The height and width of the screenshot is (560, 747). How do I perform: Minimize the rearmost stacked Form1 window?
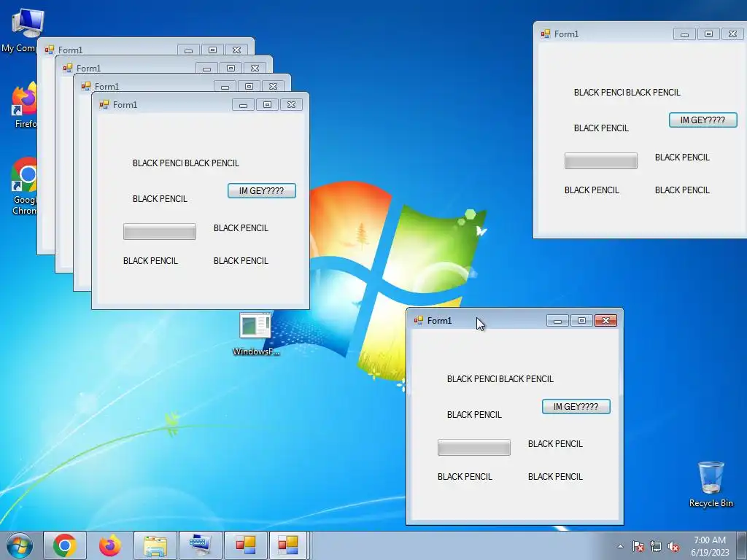188,50
